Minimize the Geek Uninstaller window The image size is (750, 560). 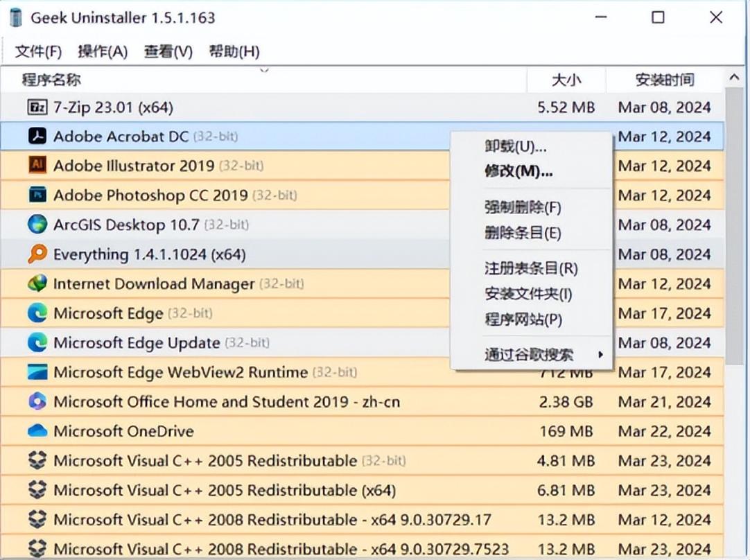click(601, 18)
